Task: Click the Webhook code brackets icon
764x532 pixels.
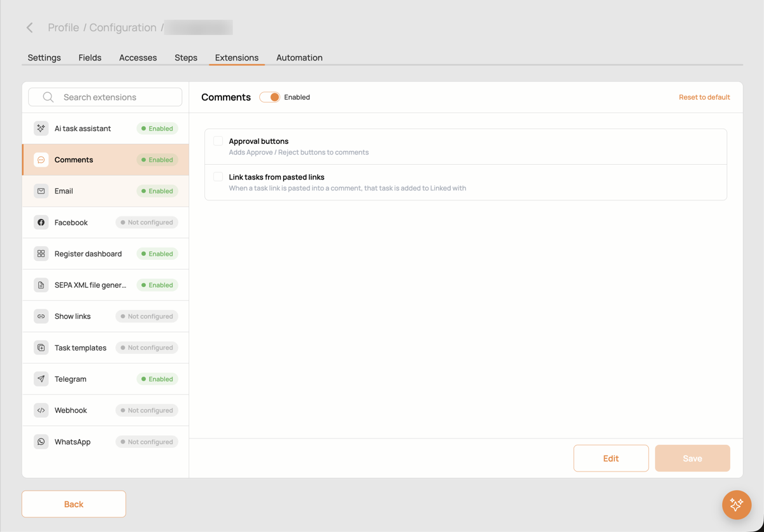Action: [41, 410]
